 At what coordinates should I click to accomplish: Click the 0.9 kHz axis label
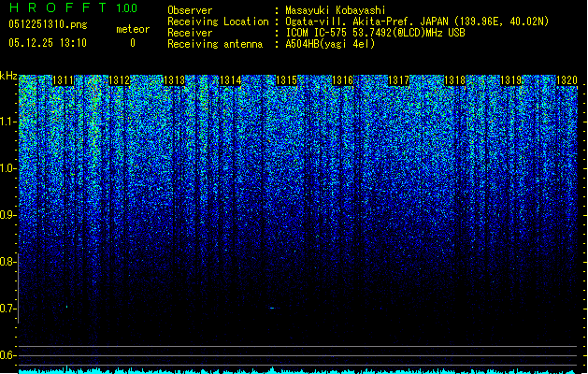7,215
